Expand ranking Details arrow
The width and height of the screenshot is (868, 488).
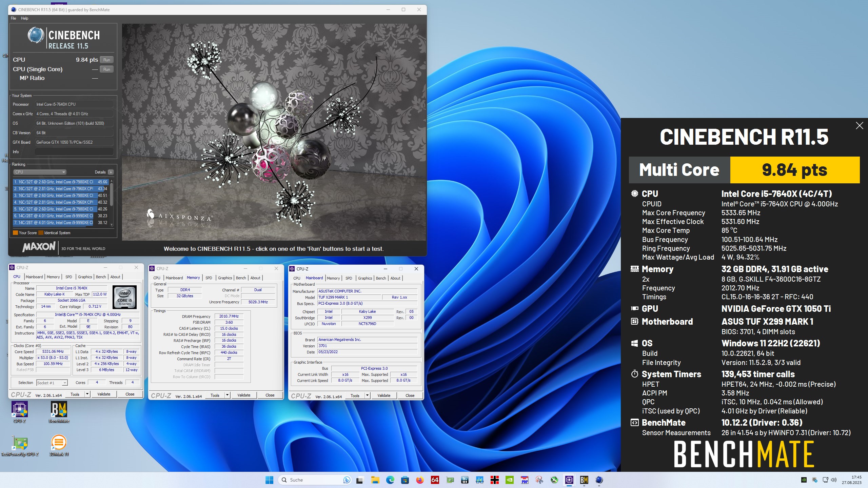pos(111,172)
